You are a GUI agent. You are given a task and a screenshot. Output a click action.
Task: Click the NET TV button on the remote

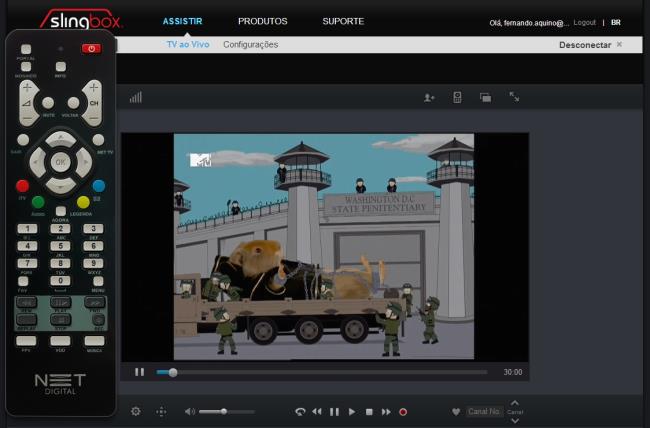click(98, 140)
